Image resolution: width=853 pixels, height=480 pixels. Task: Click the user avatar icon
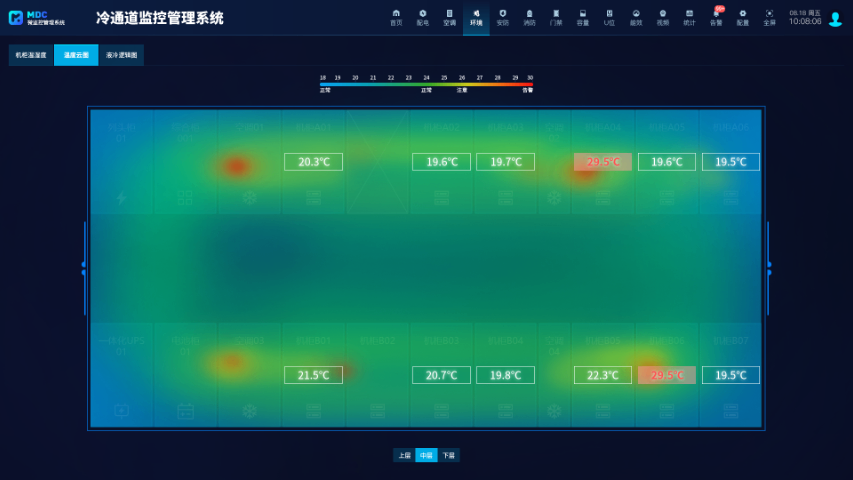835,19
